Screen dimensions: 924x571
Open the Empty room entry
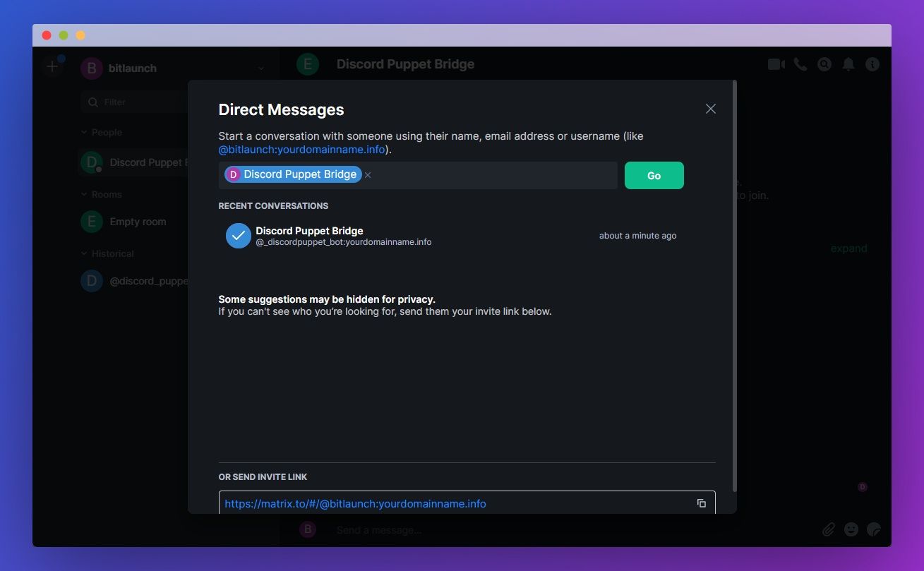(x=134, y=222)
